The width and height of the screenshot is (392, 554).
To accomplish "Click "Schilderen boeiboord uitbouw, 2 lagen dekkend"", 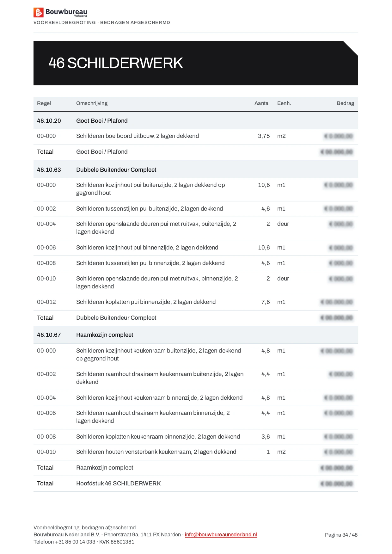I will coord(138,136).
